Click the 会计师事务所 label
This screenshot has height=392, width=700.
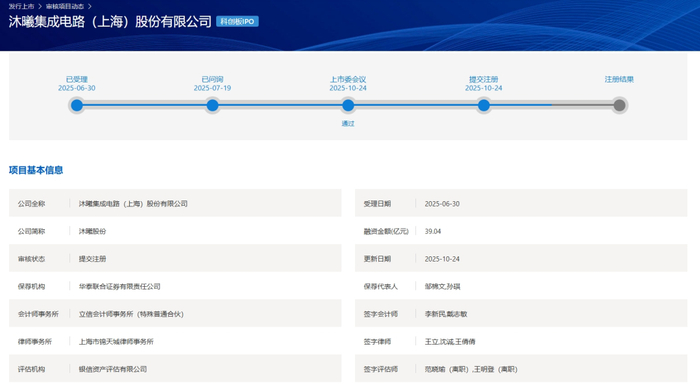point(38,314)
